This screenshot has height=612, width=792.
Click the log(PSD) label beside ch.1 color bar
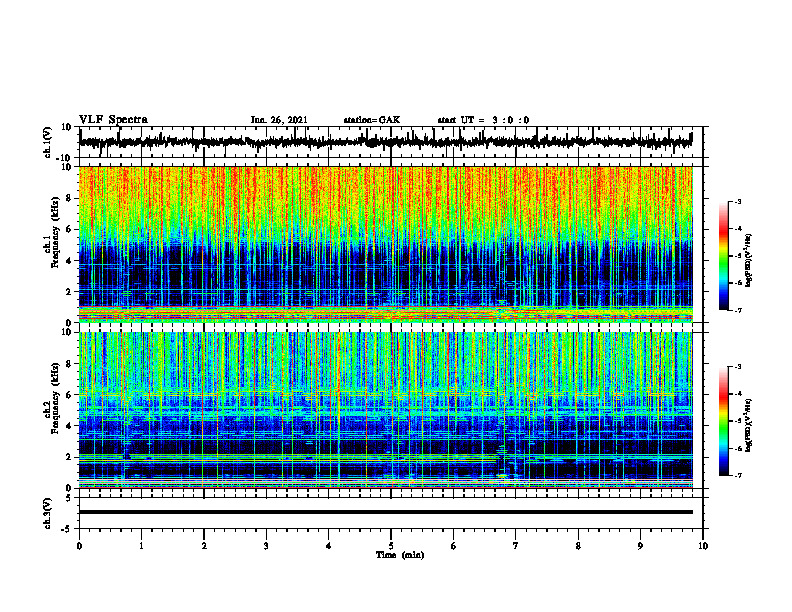[x=749, y=260]
